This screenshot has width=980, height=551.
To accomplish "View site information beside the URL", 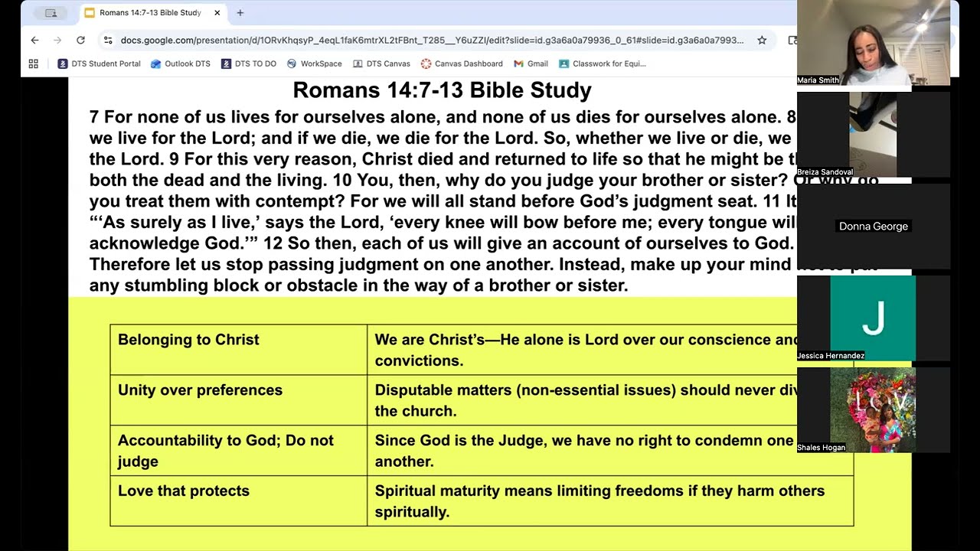I will 108,40.
